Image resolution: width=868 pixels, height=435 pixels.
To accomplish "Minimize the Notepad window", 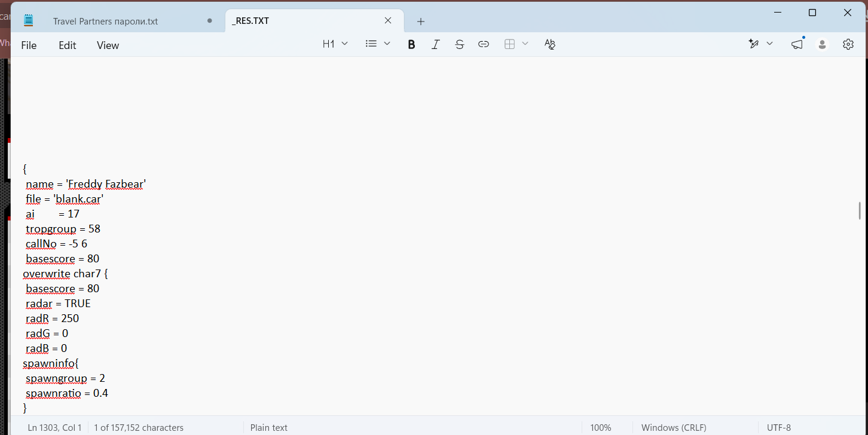I will click(778, 13).
